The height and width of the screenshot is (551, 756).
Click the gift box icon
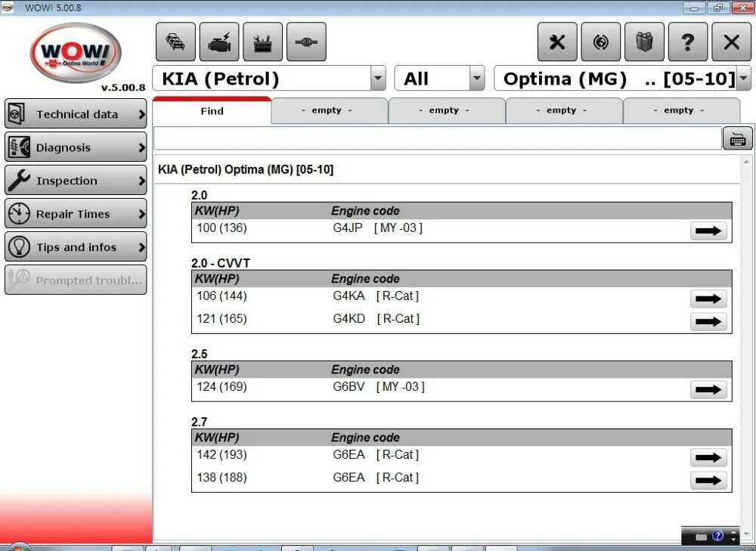click(x=644, y=42)
